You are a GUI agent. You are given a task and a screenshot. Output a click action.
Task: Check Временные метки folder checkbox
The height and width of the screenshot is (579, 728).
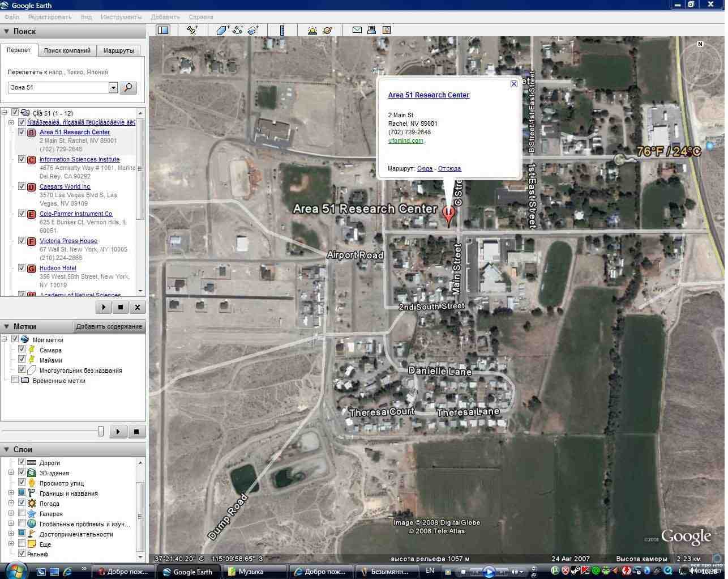tap(15, 380)
